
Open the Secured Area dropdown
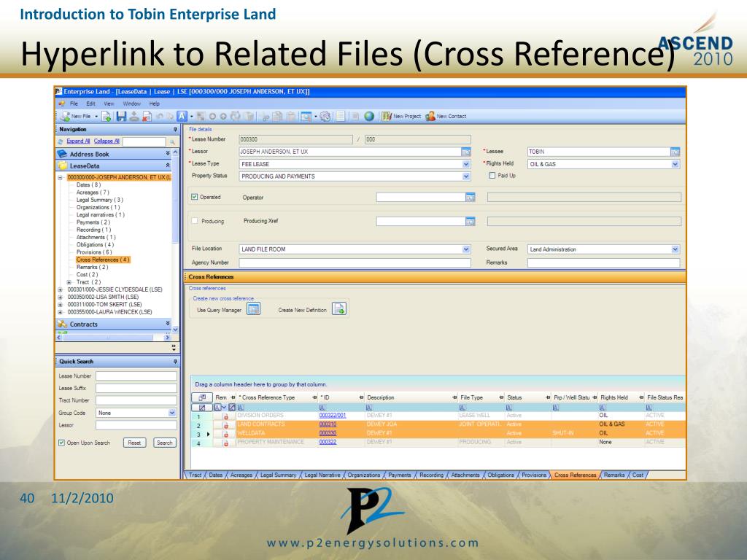pos(675,249)
